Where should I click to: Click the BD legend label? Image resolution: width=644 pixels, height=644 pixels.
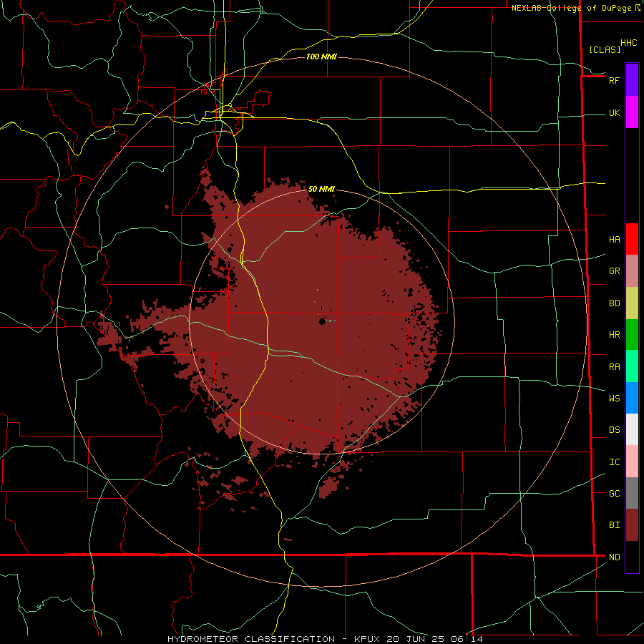pos(614,303)
